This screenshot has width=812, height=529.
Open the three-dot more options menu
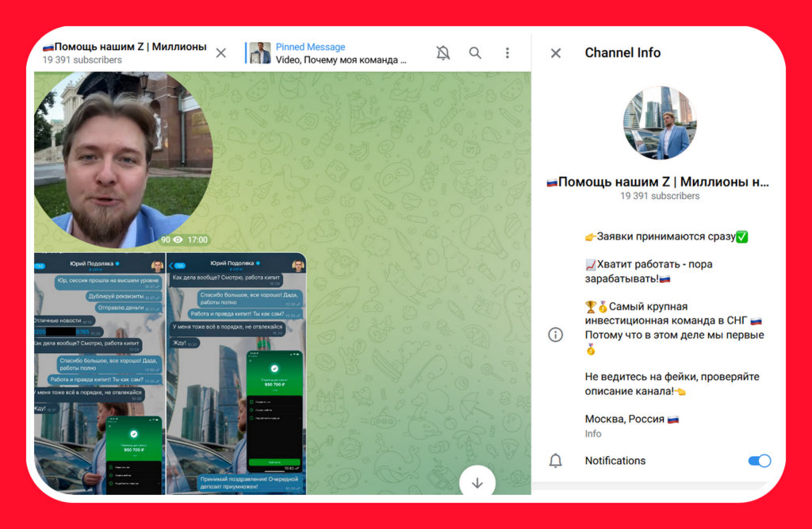click(507, 53)
